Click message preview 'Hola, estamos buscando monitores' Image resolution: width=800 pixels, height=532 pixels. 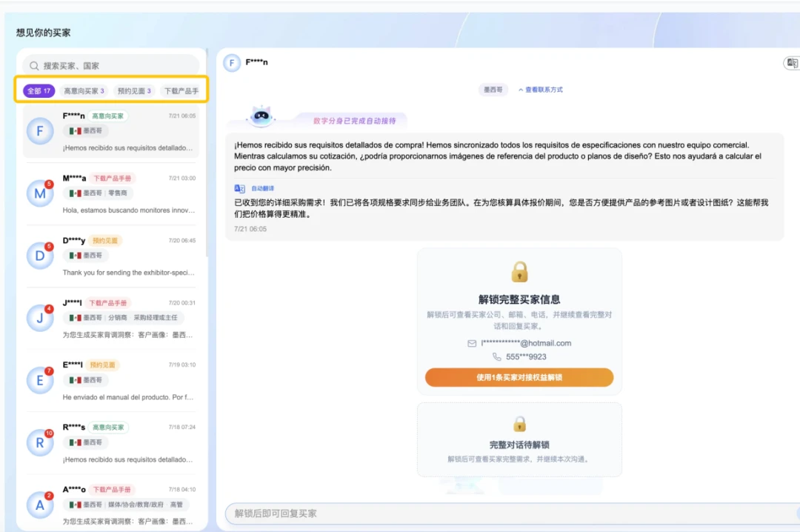[129, 210]
